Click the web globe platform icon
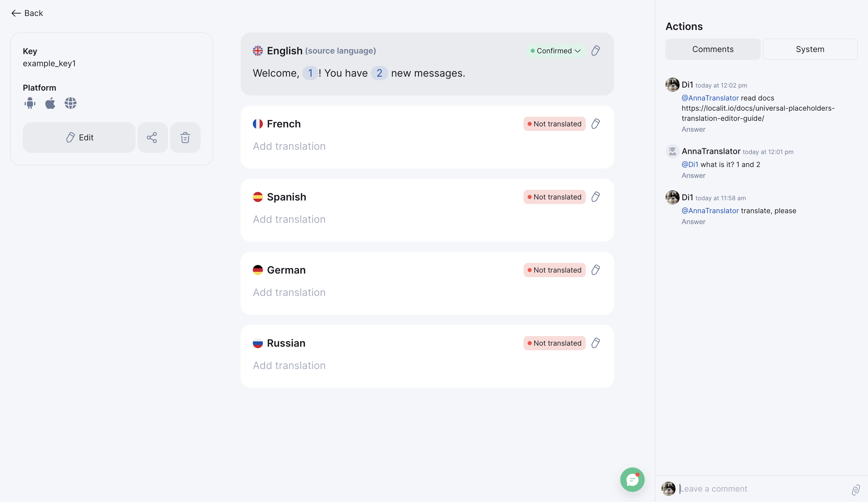This screenshot has width=868, height=502. [x=70, y=103]
